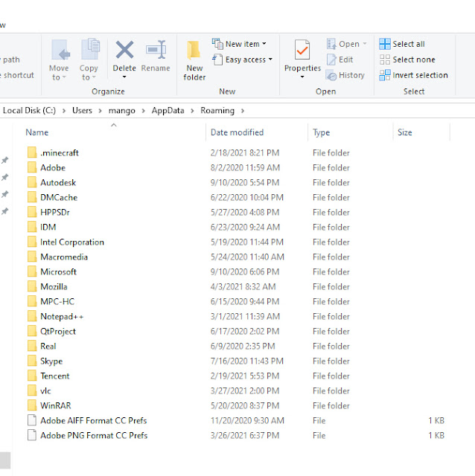The height and width of the screenshot is (476, 475).
Task: Select the Notepad++ folder icon
Action: (32, 316)
